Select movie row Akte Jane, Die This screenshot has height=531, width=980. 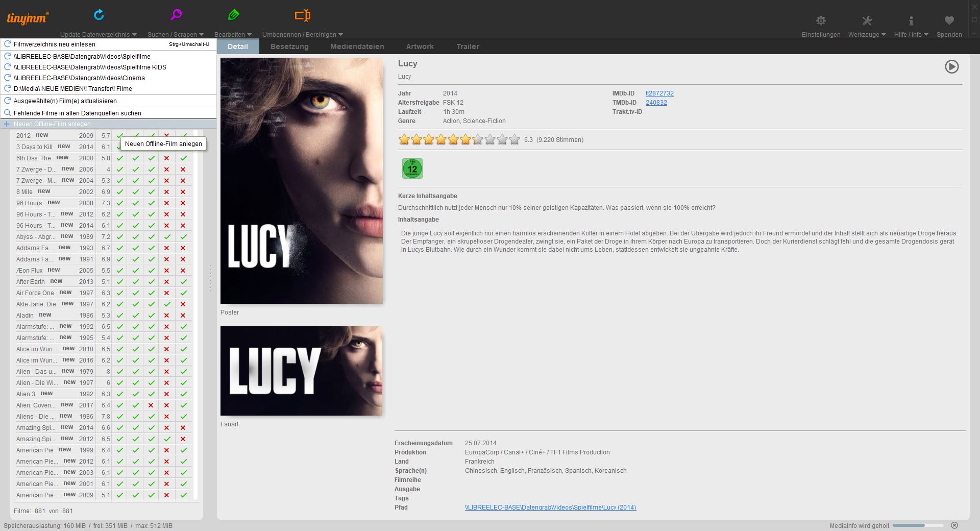pos(104,304)
